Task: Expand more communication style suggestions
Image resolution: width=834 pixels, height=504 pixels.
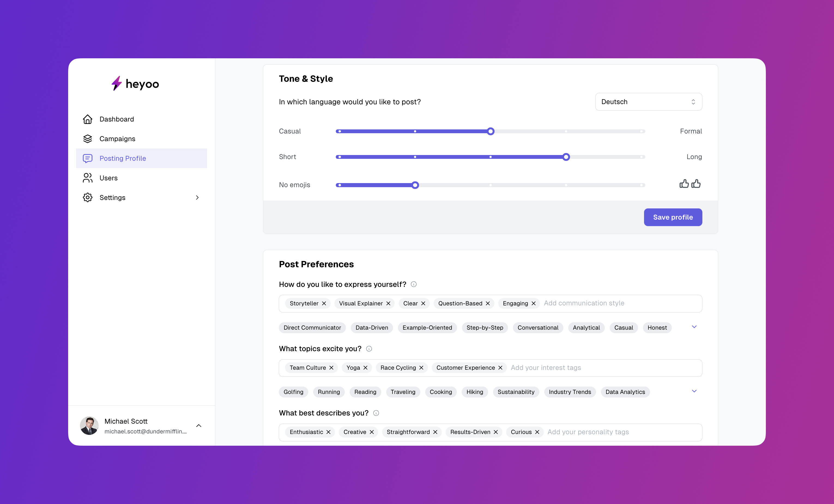Action: pyautogui.click(x=694, y=327)
